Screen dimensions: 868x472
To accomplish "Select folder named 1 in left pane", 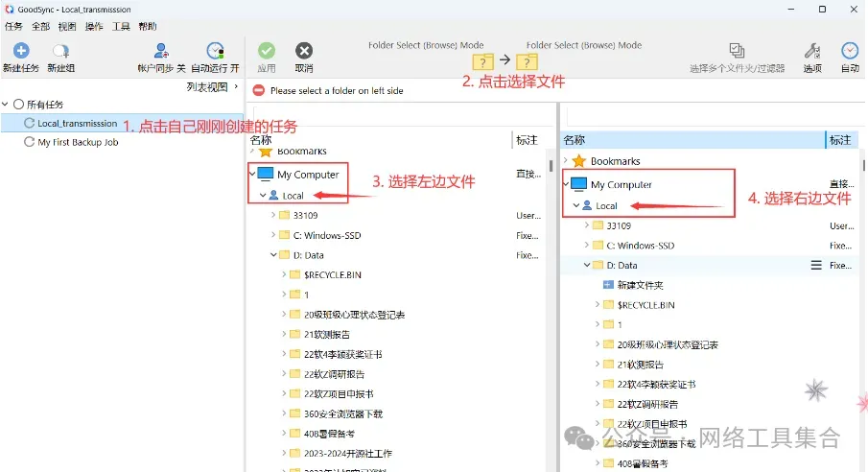I will (x=306, y=295).
